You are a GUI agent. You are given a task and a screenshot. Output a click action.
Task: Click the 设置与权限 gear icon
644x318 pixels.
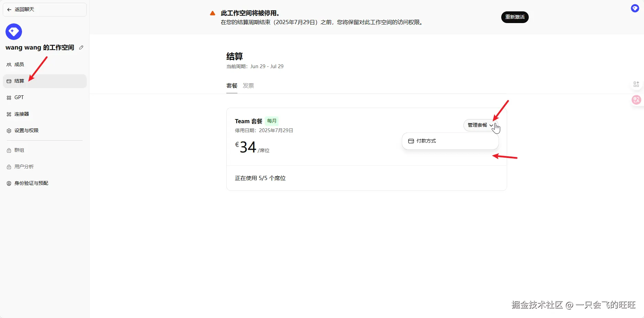(x=9, y=131)
